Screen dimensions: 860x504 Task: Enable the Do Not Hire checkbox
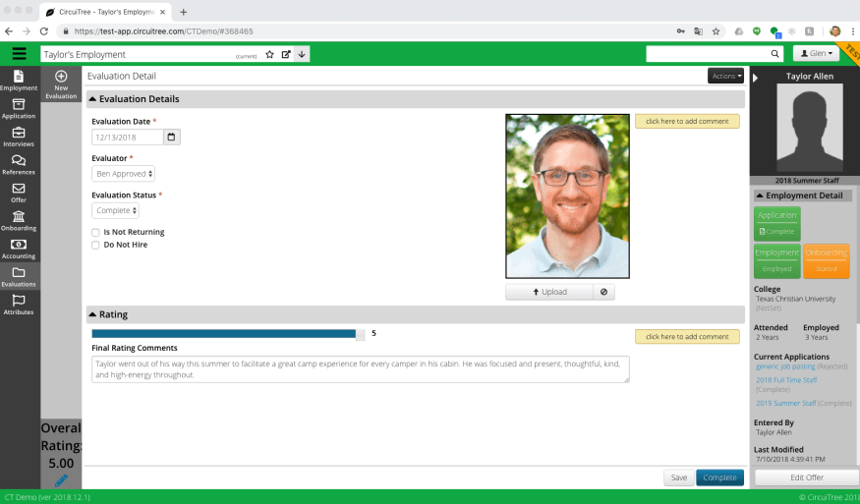(95, 245)
